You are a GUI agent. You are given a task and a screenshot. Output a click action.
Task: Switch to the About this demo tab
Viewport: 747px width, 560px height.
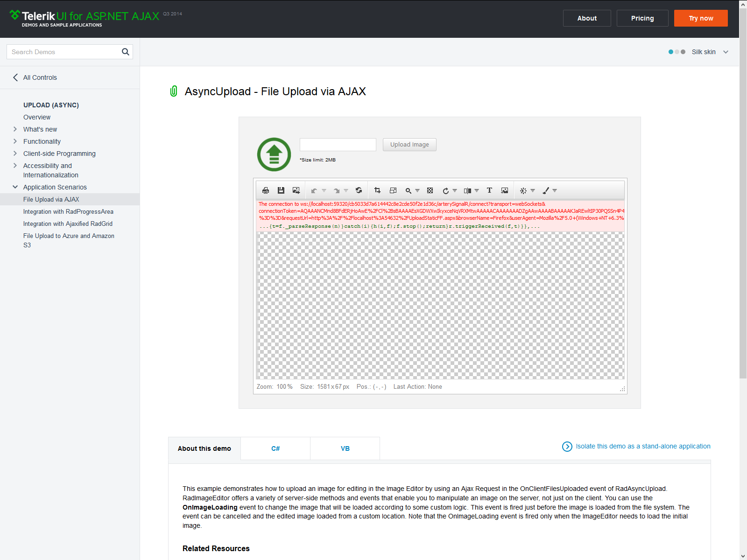tap(204, 448)
